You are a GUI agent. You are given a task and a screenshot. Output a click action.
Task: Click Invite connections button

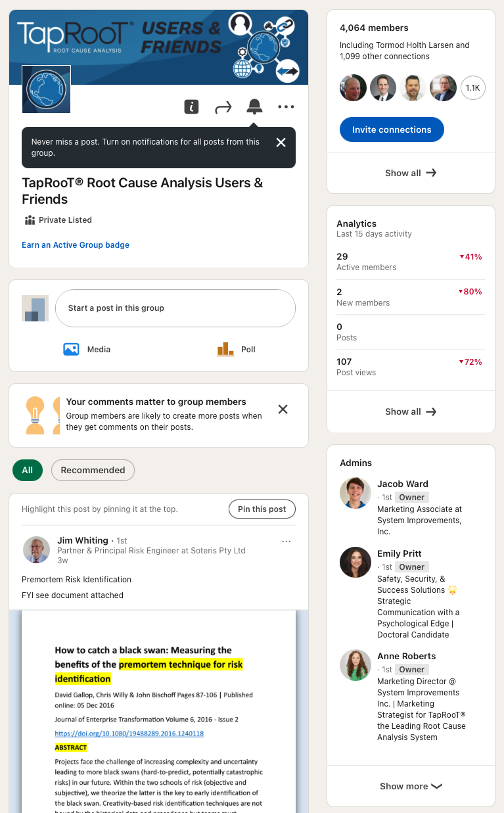click(392, 129)
